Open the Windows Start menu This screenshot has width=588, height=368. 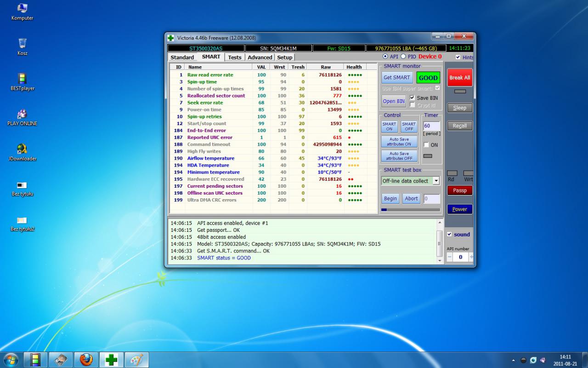[10, 359]
